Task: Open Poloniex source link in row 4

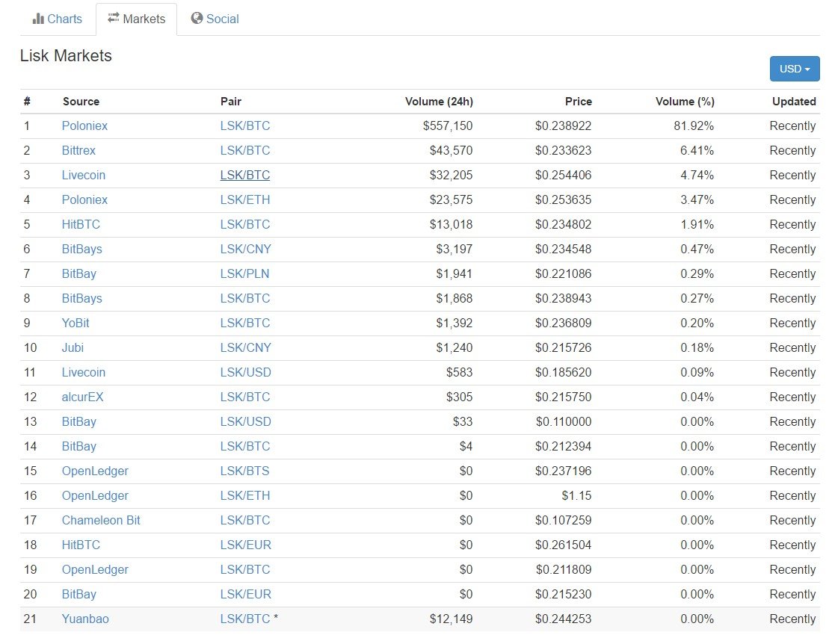Action: [84, 199]
